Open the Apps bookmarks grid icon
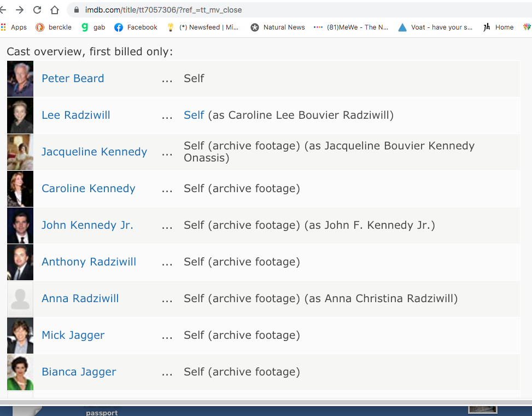The width and height of the screenshot is (532, 416). (x=14, y=27)
